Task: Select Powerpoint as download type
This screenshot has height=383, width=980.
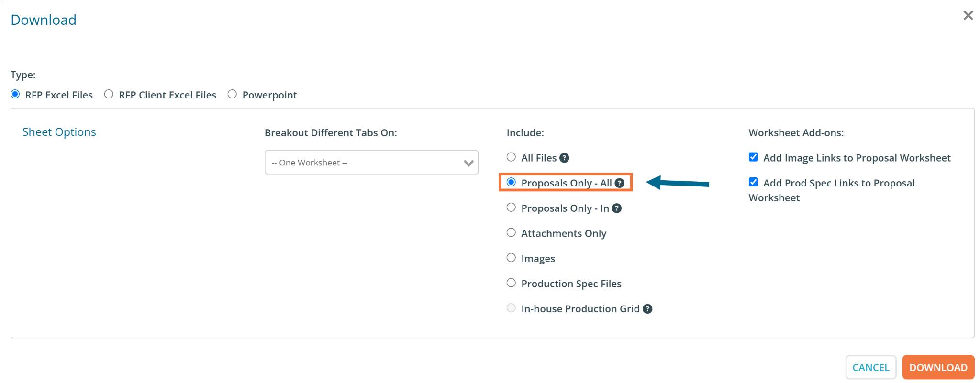Action: coord(232,94)
